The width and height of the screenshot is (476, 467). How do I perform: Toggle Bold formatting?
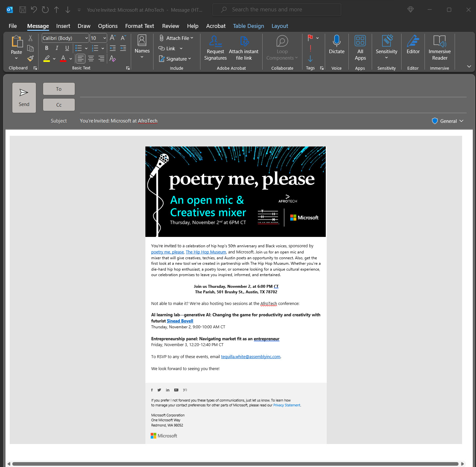(x=47, y=48)
